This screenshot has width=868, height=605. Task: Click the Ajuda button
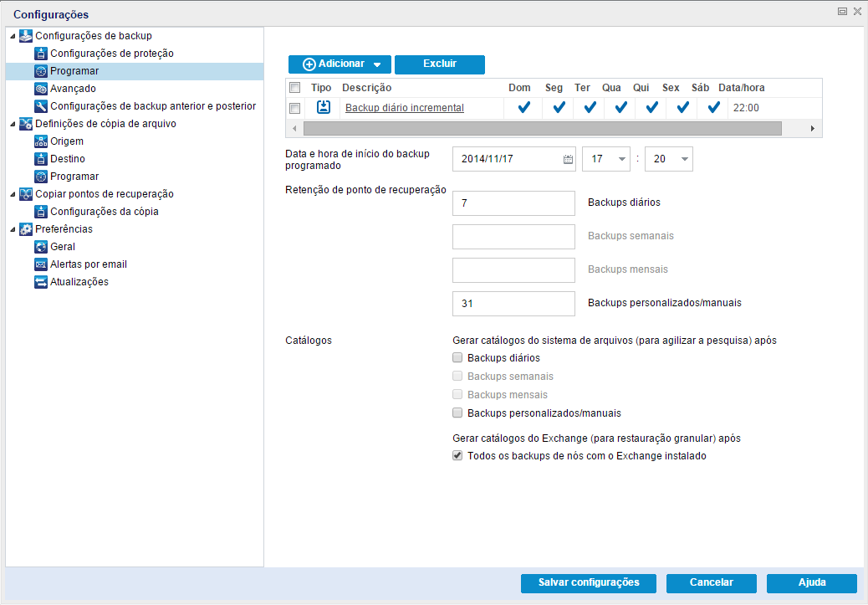pos(811,583)
